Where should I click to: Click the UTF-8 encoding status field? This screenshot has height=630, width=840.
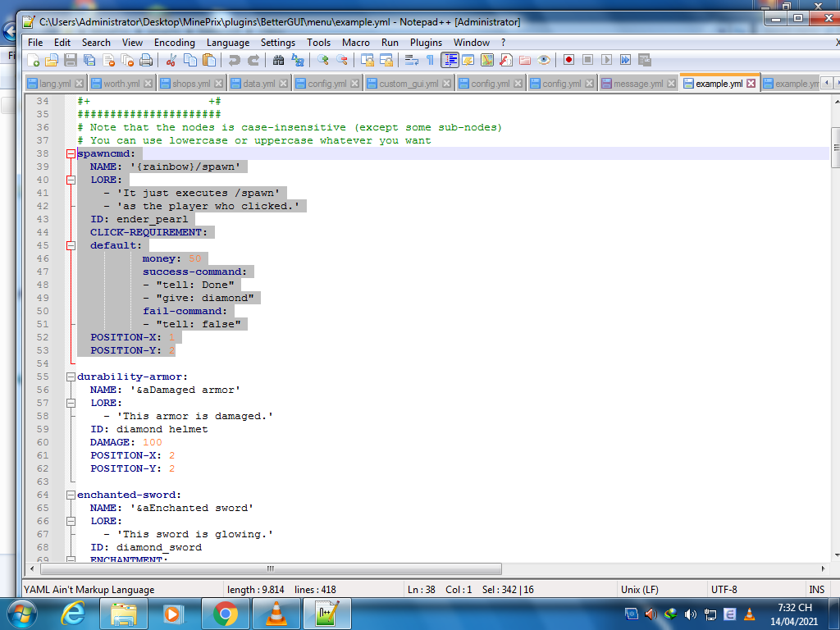pyautogui.click(x=724, y=589)
